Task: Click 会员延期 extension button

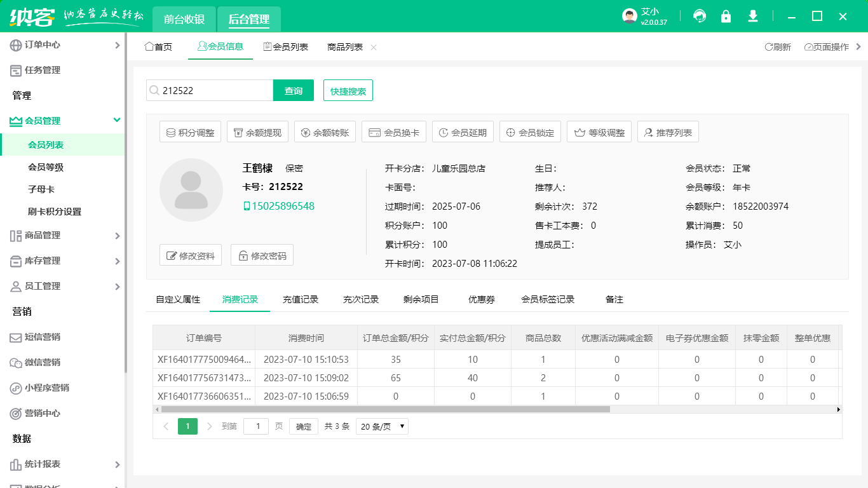Action: [463, 132]
